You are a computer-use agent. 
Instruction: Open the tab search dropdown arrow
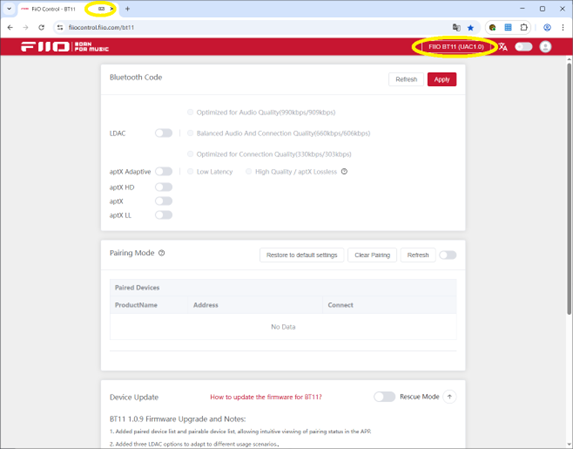click(x=9, y=9)
